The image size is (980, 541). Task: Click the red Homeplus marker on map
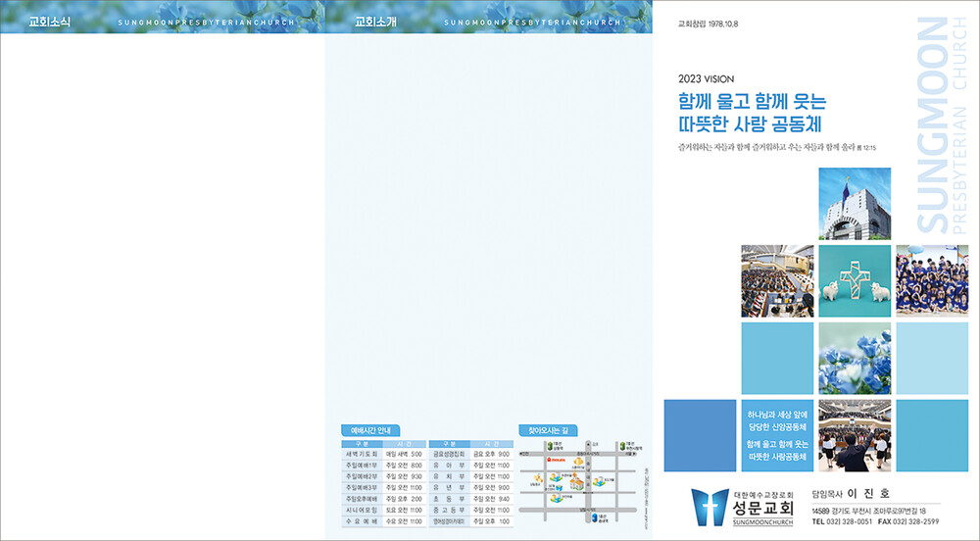[556, 459]
